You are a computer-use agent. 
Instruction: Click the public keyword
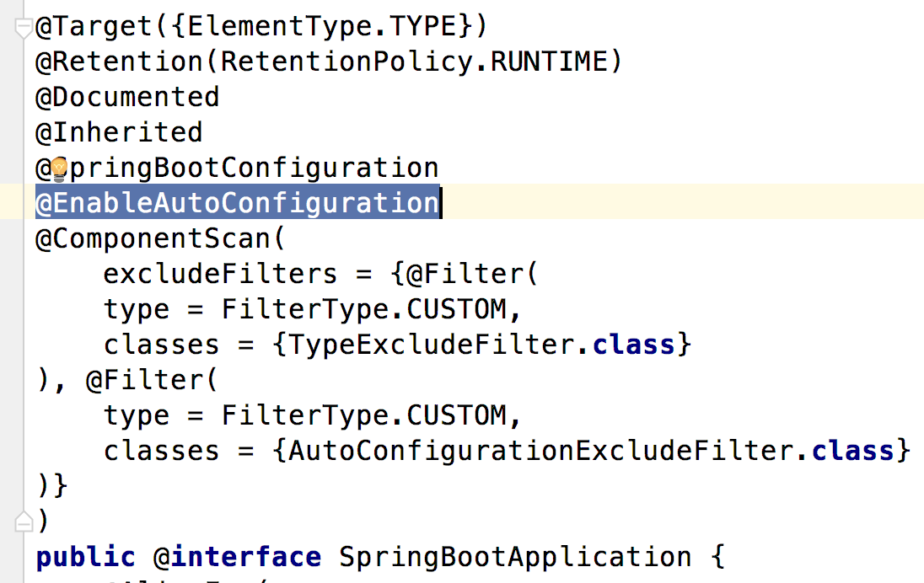(x=85, y=557)
